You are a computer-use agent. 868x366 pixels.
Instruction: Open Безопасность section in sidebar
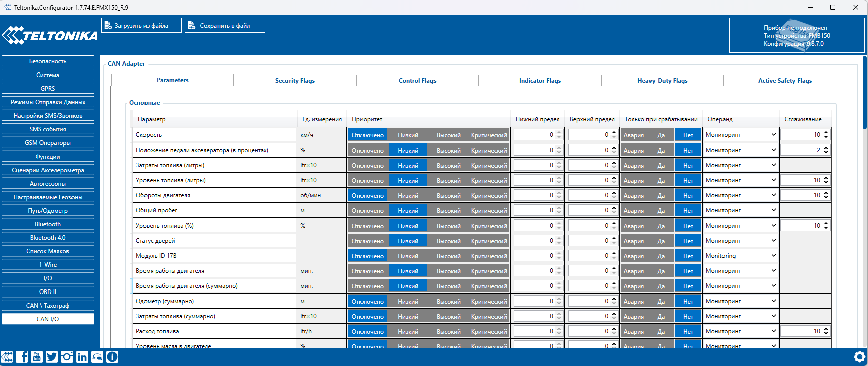point(48,61)
